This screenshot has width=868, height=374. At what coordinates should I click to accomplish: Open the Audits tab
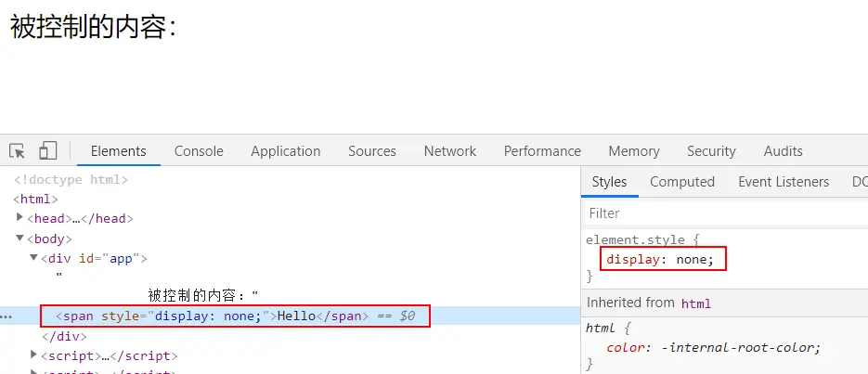tap(784, 151)
